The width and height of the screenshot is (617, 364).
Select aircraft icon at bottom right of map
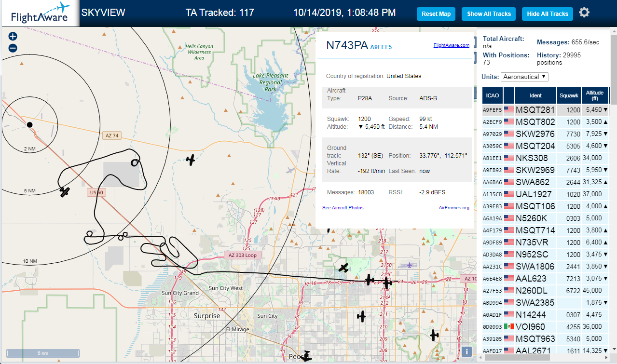(434, 335)
